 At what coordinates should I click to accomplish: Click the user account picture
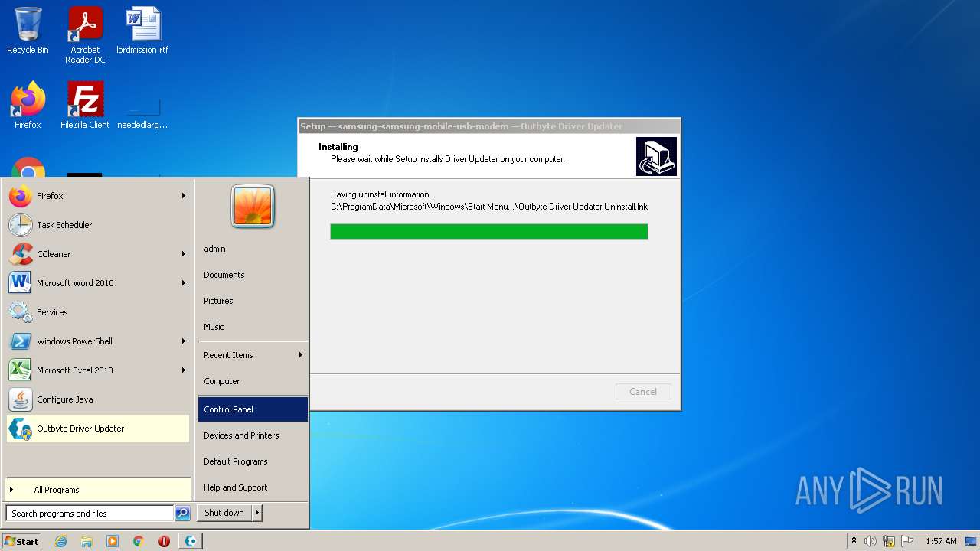(253, 207)
